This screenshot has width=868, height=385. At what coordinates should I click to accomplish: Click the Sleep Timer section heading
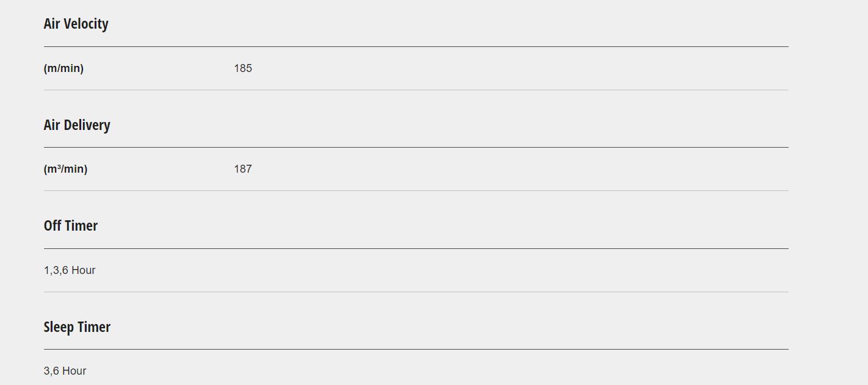coord(77,327)
